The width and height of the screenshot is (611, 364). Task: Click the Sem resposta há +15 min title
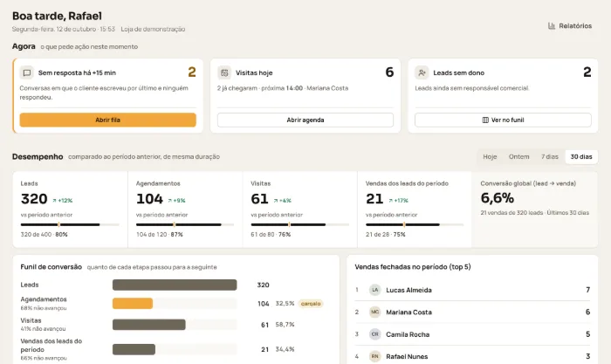[77, 72]
